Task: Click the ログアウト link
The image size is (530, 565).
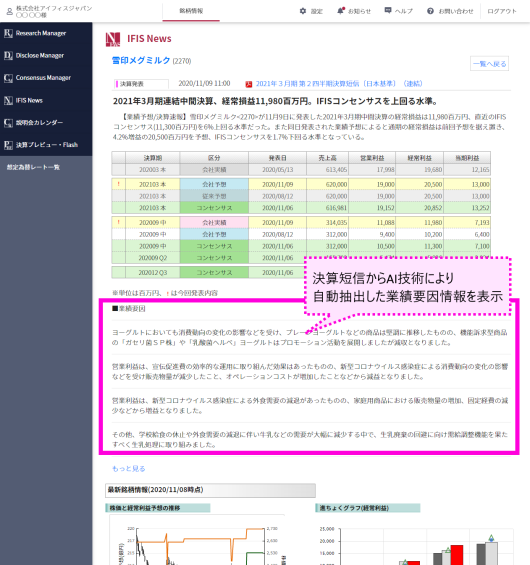Action: tap(502, 11)
